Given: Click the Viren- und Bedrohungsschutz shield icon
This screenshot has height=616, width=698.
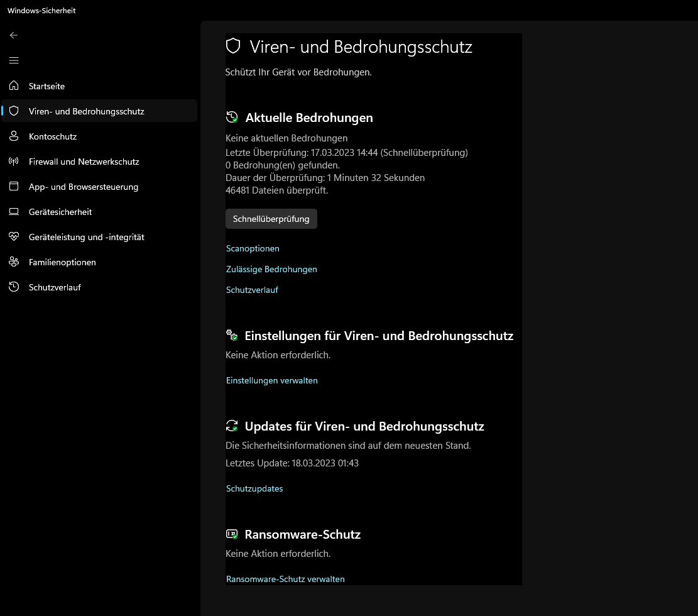Looking at the screenshot, I should 13,111.
